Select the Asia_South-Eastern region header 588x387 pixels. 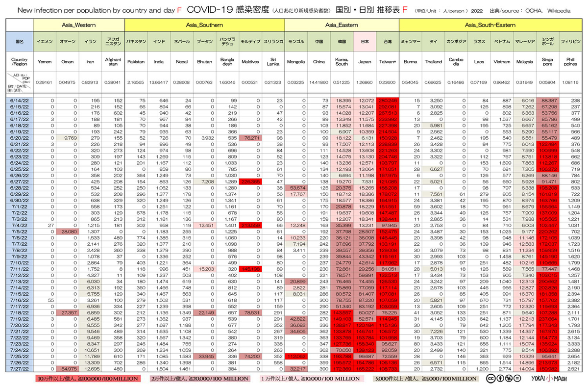point(490,25)
